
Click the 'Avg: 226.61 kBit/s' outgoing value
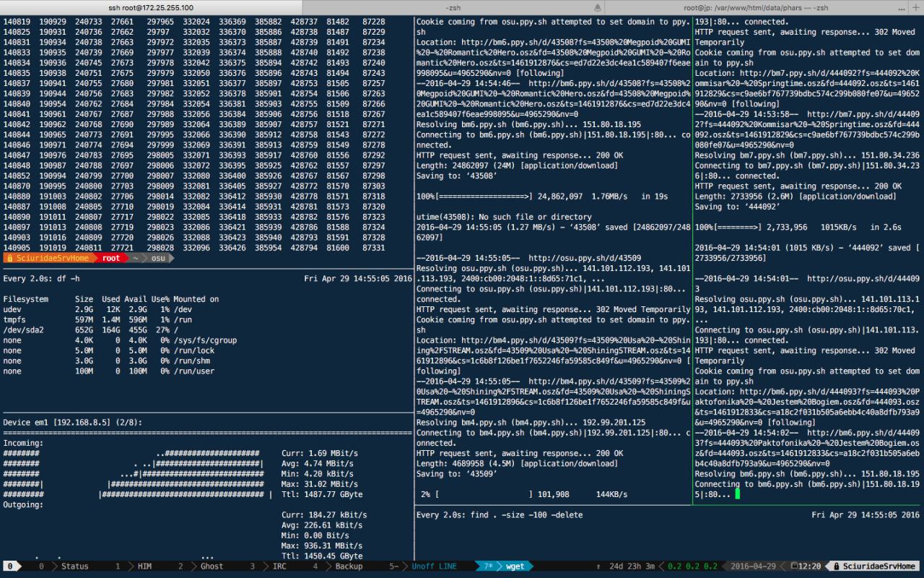coord(322,525)
